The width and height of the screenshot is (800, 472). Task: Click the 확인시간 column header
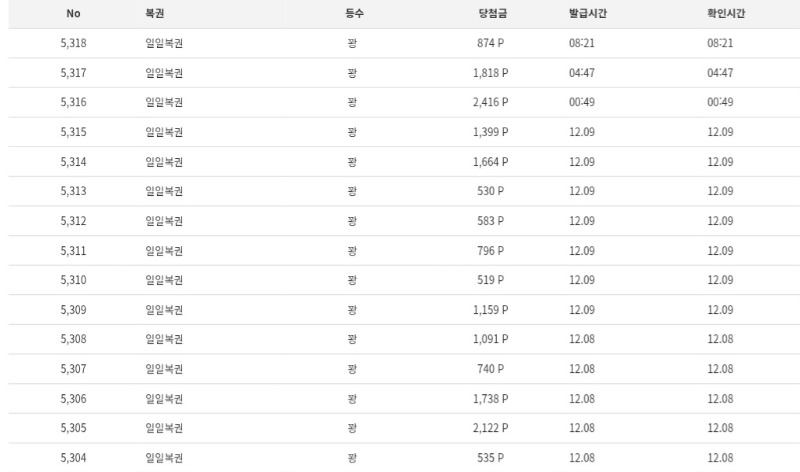pos(725,14)
